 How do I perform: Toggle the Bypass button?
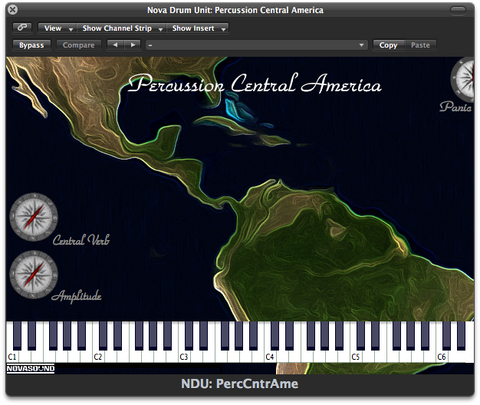31,45
